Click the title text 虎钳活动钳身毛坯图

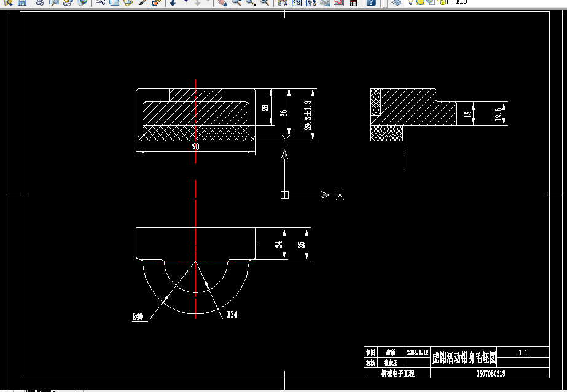[464, 358]
